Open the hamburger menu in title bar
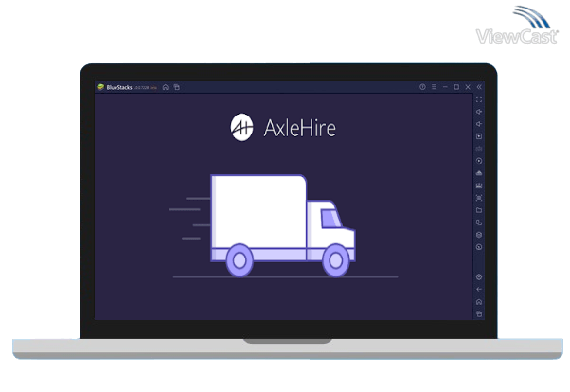Viewport: 570px width, 392px height. tap(434, 87)
